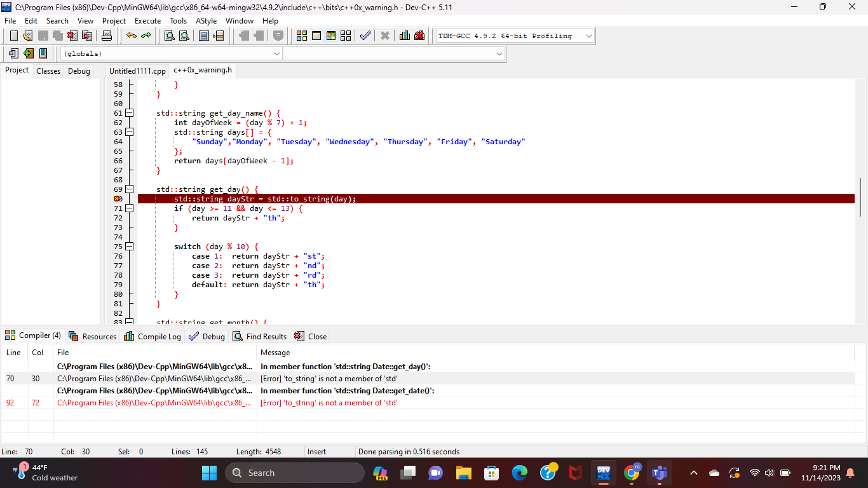The image size is (868, 488).
Task: Open the compiler set TDM-GCC dropdown
Action: [515, 36]
